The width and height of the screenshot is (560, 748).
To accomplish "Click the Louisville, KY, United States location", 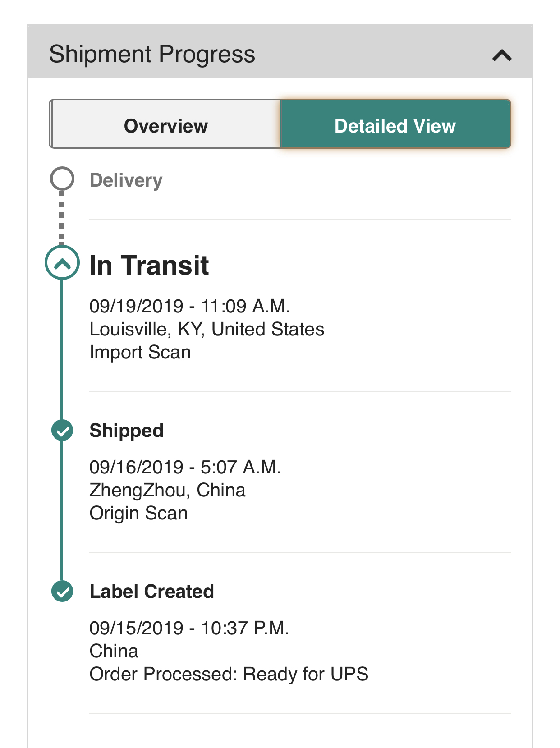I will point(207,329).
